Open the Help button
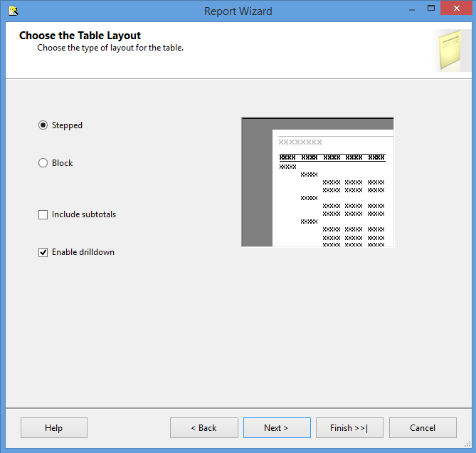Screen dimensions: 476x453 pyautogui.click(x=54, y=428)
